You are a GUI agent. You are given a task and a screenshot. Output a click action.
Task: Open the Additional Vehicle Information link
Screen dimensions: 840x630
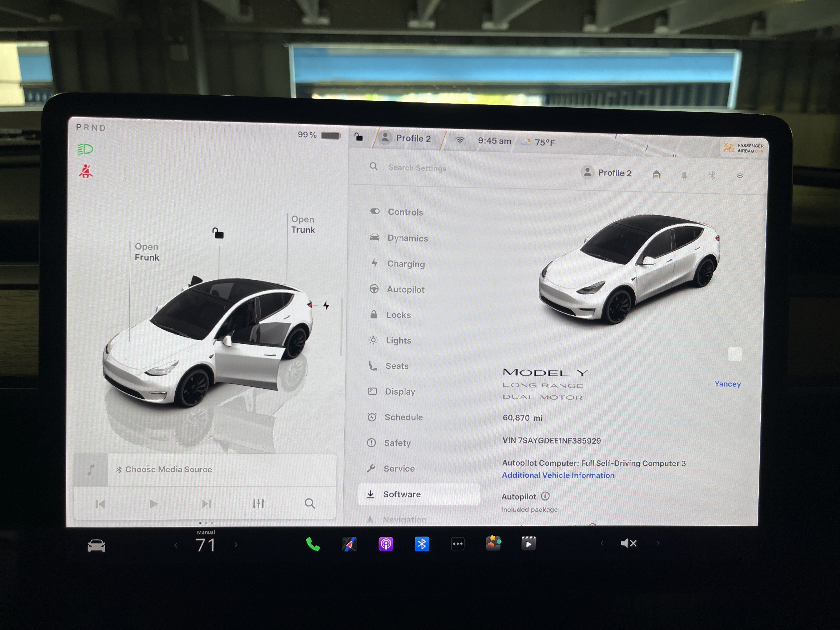click(x=558, y=475)
